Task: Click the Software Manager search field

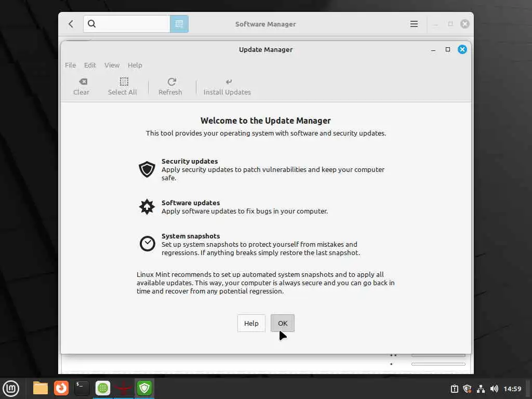Action: point(127,24)
